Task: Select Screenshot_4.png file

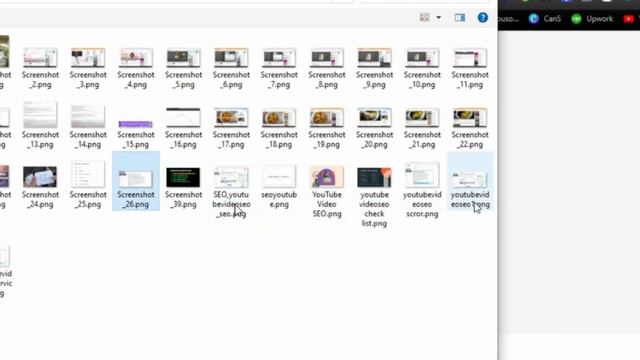Action: click(136, 68)
